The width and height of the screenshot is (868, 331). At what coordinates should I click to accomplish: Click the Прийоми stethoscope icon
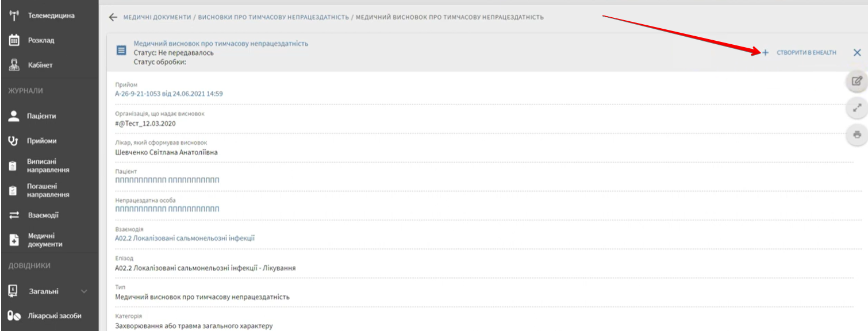[x=14, y=141]
